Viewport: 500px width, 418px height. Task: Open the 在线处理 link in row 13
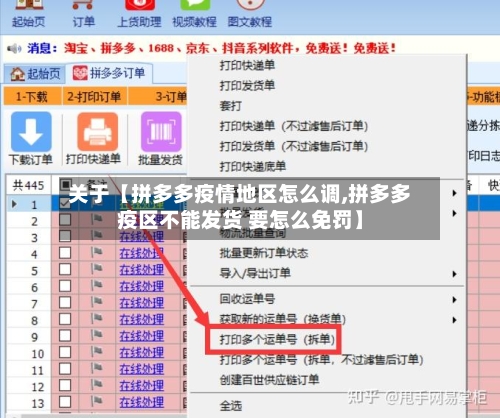142,402
